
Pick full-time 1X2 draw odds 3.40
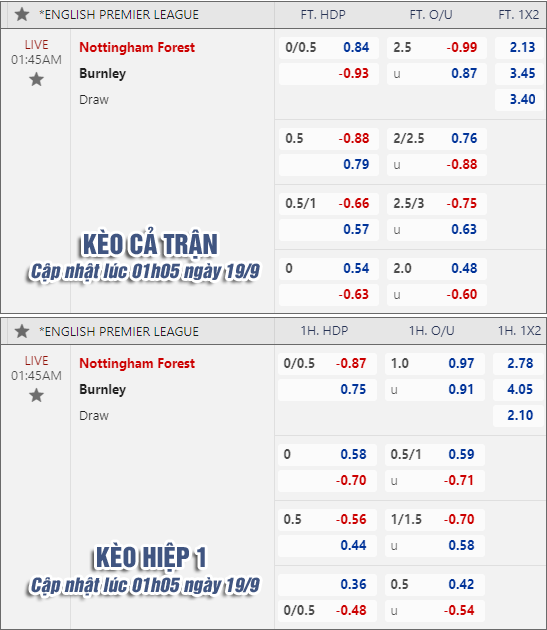pyautogui.click(x=522, y=99)
